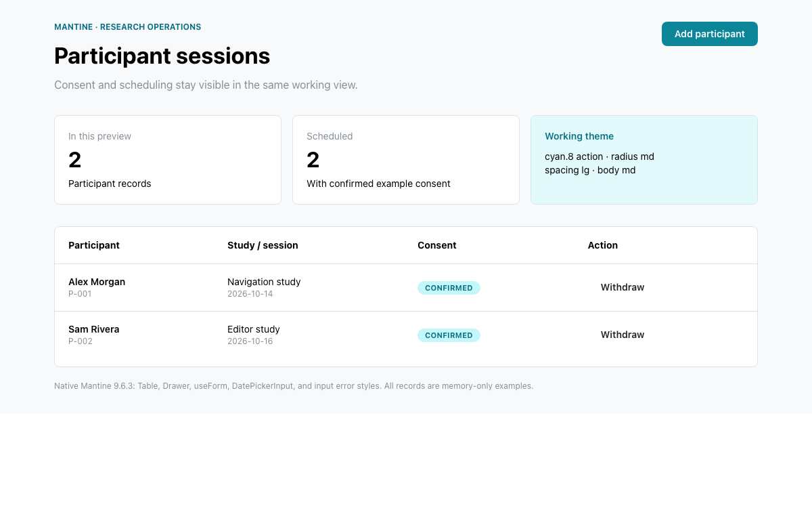Select the CONFIRMED badge for Sam Rivera
The width and height of the screenshot is (812, 508).
click(449, 335)
